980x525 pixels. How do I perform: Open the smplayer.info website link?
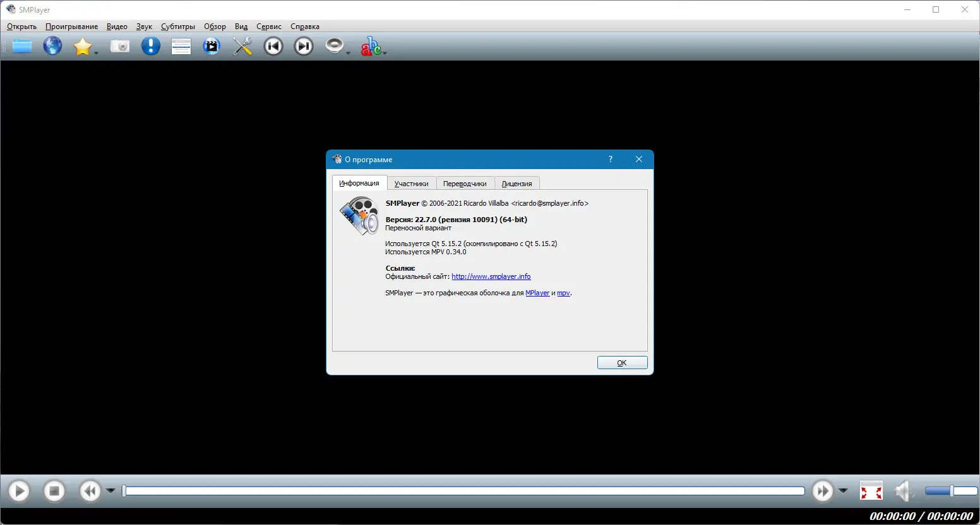coord(491,276)
